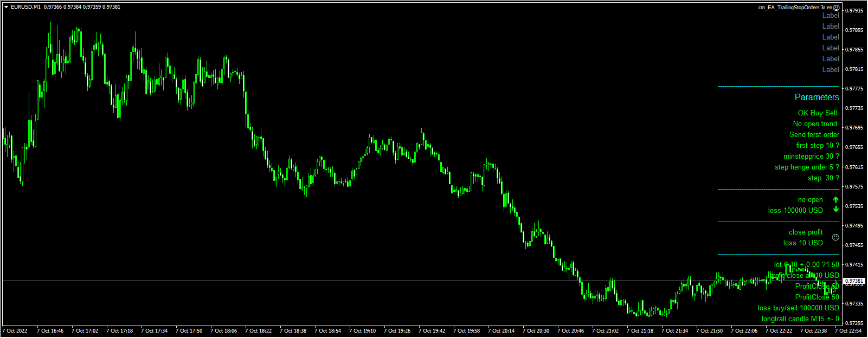Click the current price tag 0.97381 on axis
This screenshot has height=338, width=868.
click(854, 281)
